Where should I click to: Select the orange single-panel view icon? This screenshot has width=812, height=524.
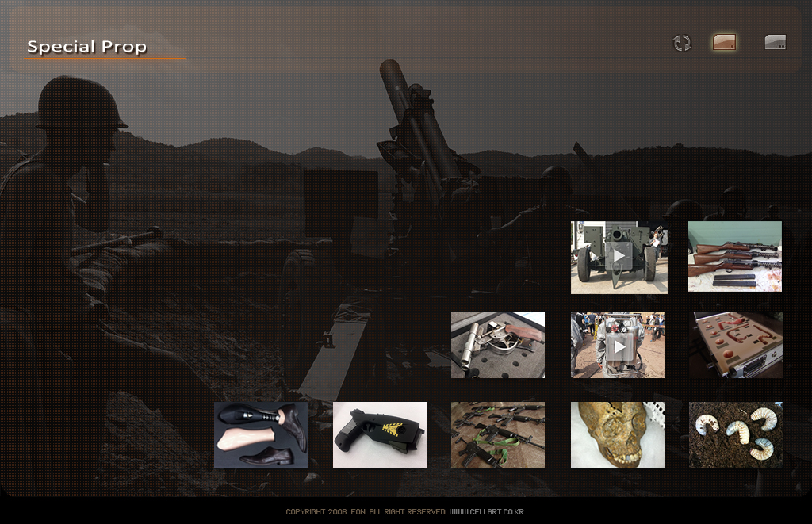tap(725, 42)
